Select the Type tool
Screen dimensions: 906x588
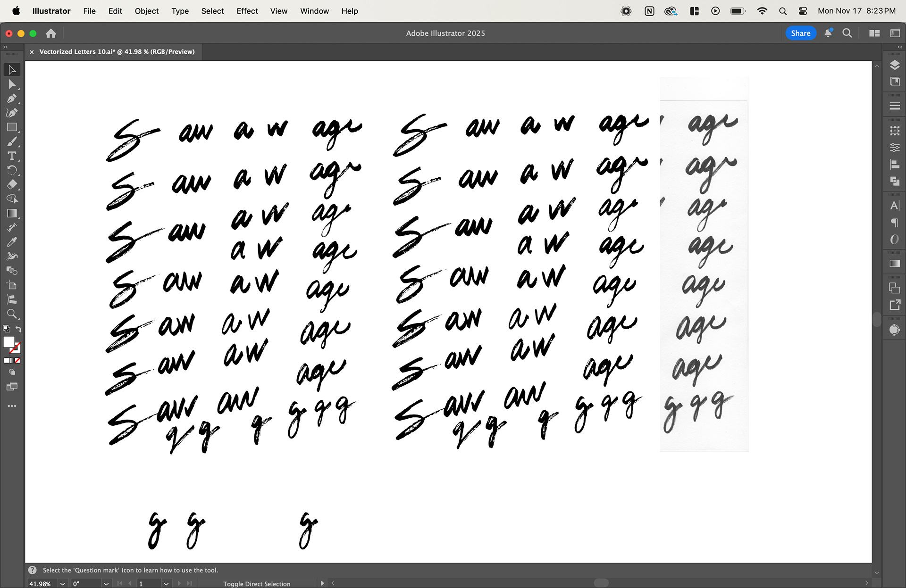pyautogui.click(x=12, y=156)
